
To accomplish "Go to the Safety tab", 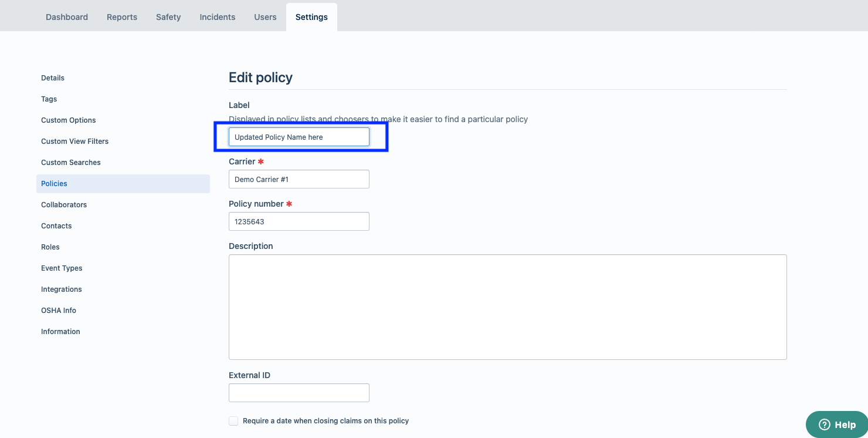I will [168, 17].
